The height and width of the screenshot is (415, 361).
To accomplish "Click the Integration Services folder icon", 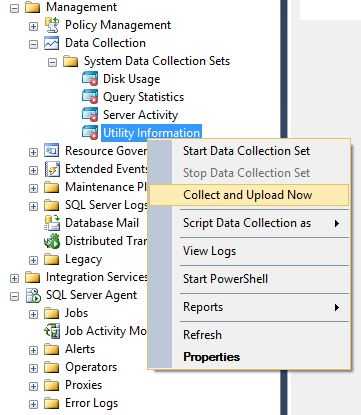I will (33, 277).
